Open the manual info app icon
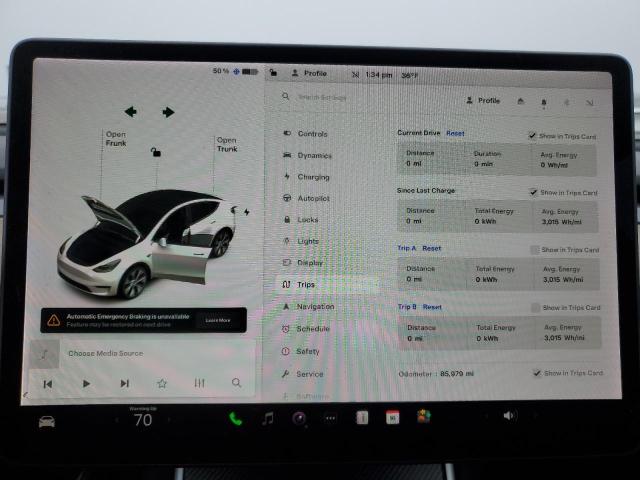This screenshot has width=640, height=480. point(362,417)
